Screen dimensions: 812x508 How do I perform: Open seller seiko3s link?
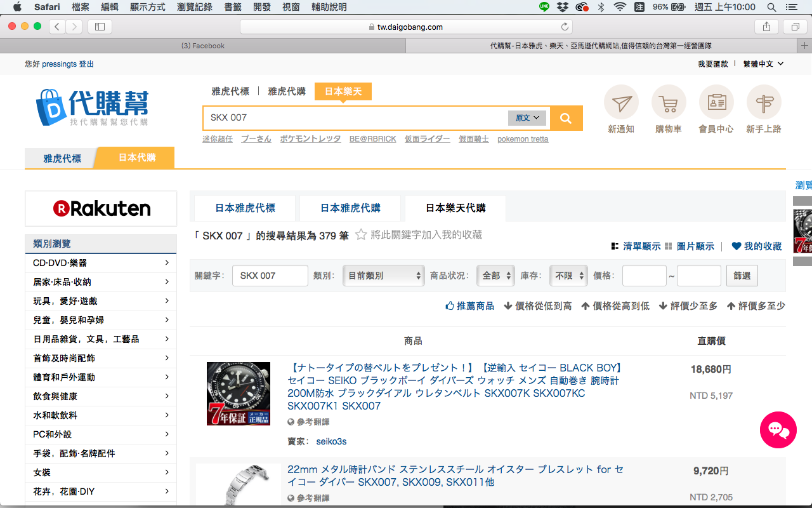click(331, 441)
